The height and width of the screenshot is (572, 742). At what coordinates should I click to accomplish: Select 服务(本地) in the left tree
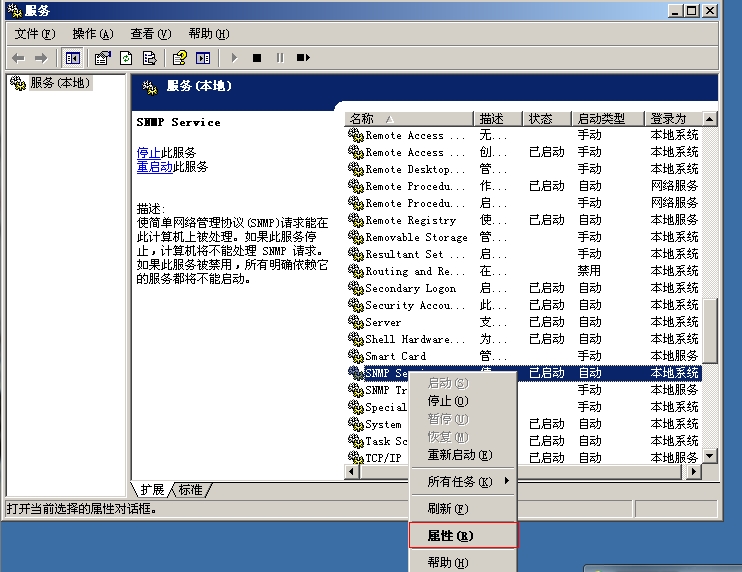[x=60, y=83]
